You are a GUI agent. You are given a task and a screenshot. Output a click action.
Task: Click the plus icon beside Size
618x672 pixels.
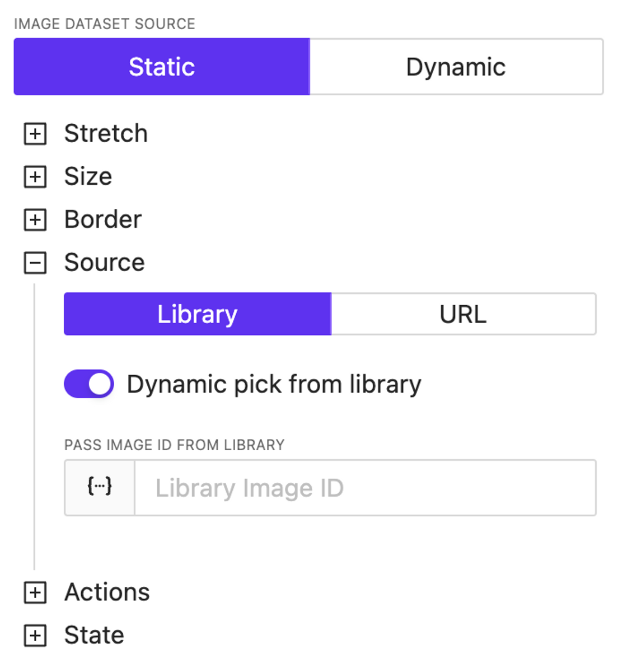35,177
